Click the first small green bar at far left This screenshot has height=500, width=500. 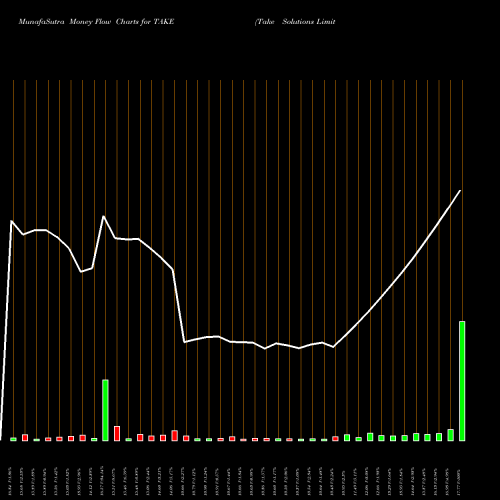(x=13, y=439)
